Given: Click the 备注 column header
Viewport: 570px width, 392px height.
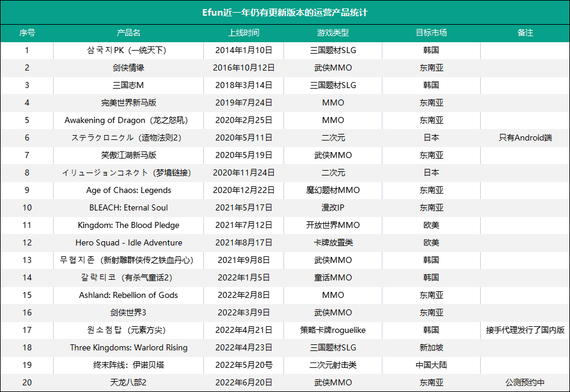Looking at the screenshot, I should pyautogui.click(x=525, y=33).
